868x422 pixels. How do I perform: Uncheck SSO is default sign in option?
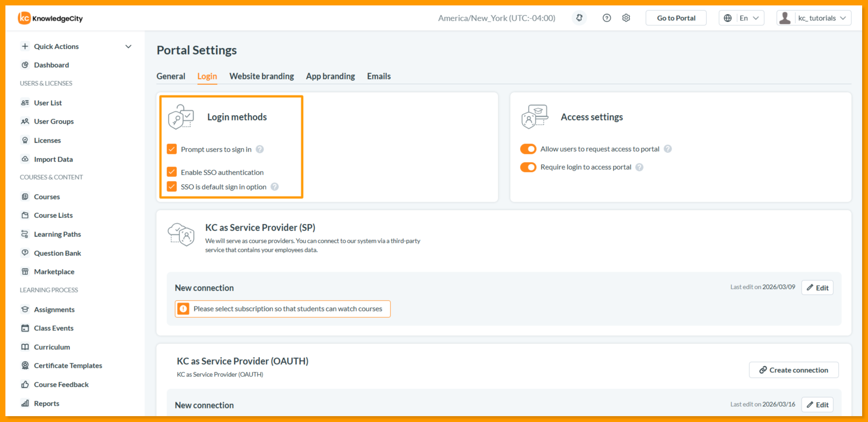[172, 186]
